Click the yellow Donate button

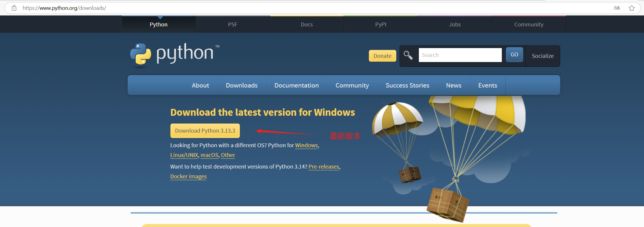(382, 56)
